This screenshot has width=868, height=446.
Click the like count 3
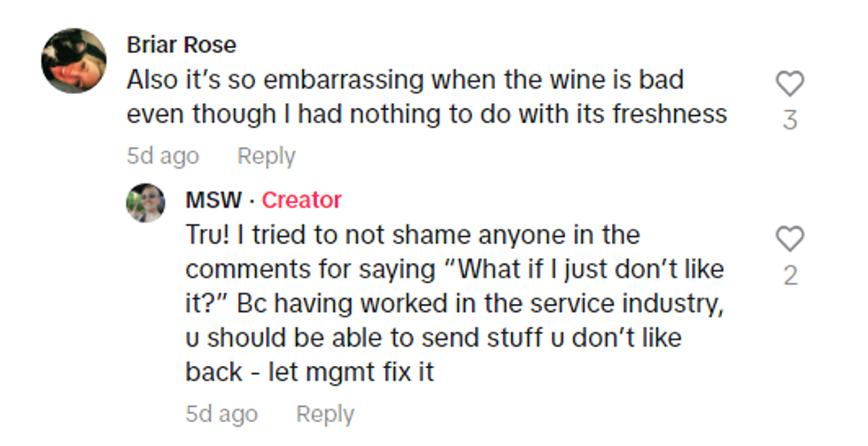pyautogui.click(x=790, y=120)
